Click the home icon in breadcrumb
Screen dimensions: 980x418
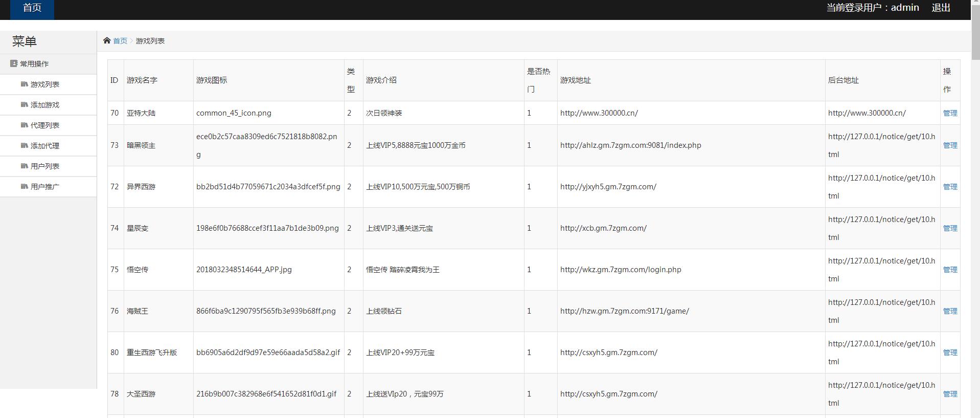tap(106, 40)
